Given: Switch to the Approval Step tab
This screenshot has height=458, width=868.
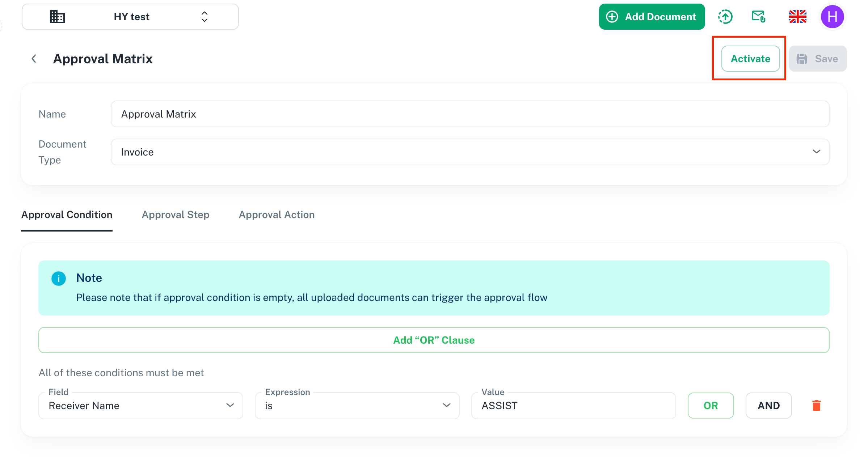Looking at the screenshot, I should 176,215.
